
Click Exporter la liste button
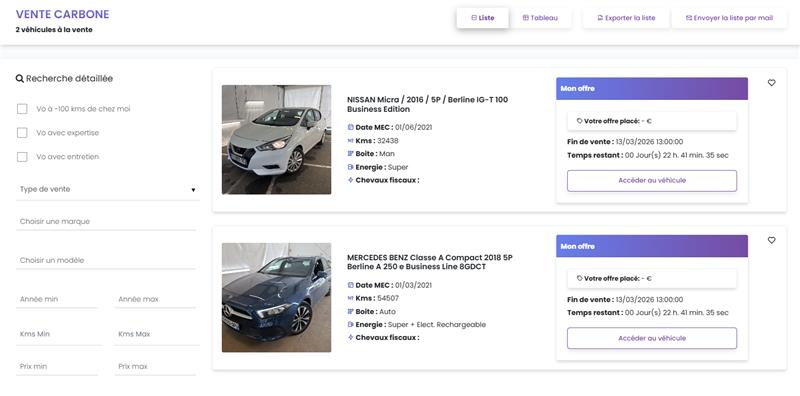pyautogui.click(x=626, y=18)
